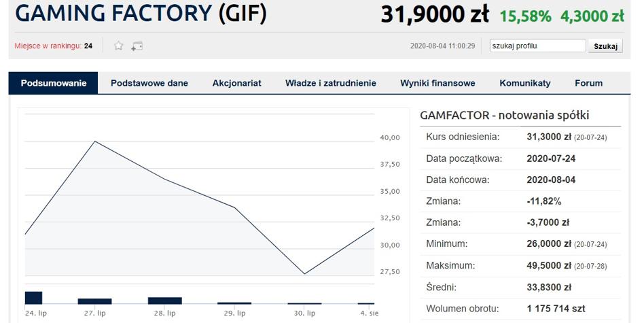Click Minimum value 26,0000 zł
This screenshot has width=644, height=323.
[549, 244]
